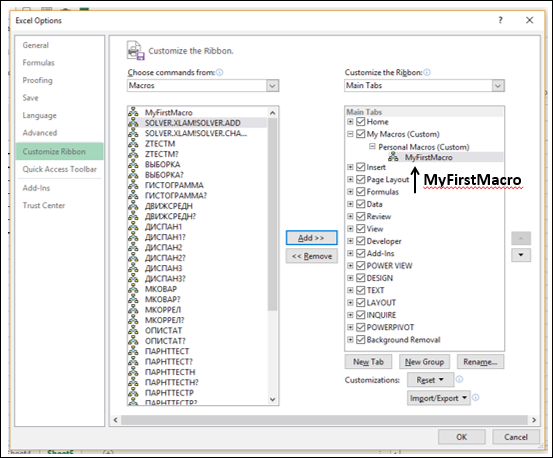
Task: Toggle the My Macros (Custom) checkbox
Action: coord(360,134)
